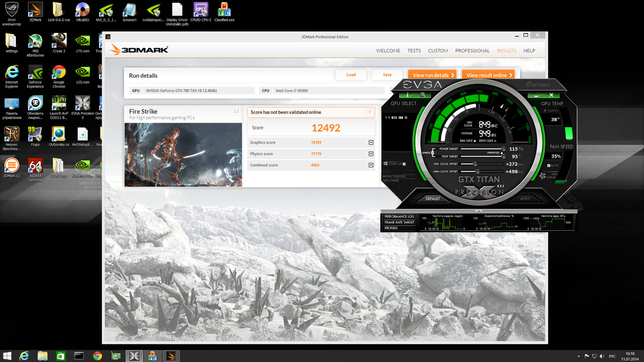Image resolution: width=644 pixels, height=362 pixels.
Task: Expand the Graphics score details
Action: click(x=371, y=142)
